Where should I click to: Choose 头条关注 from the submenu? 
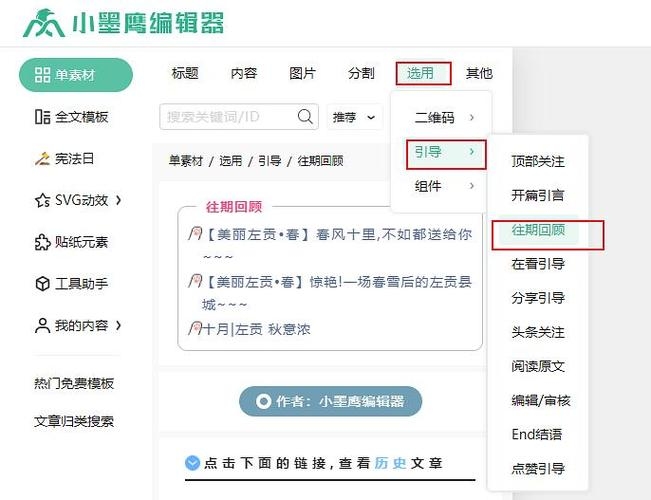[538, 332]
